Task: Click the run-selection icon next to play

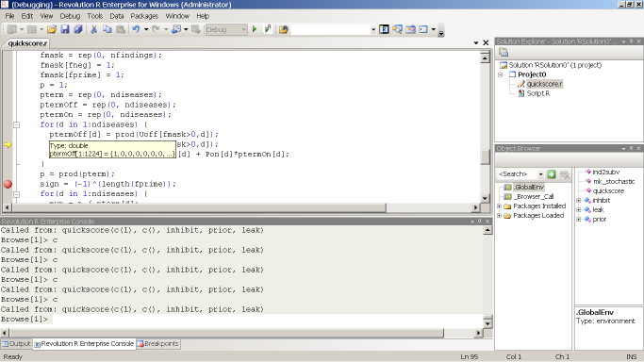Action: (x=268, y=29)
